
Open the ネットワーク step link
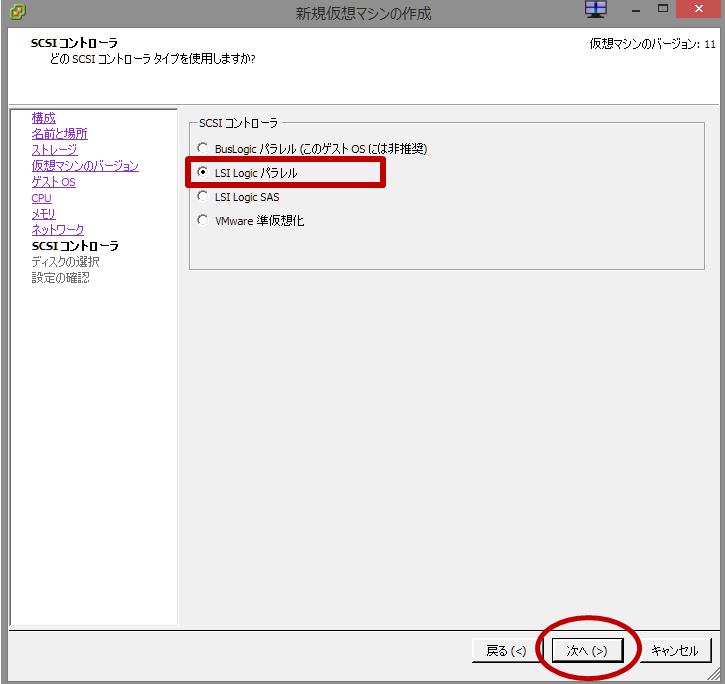pyautogui.click(x=58, y=229)
